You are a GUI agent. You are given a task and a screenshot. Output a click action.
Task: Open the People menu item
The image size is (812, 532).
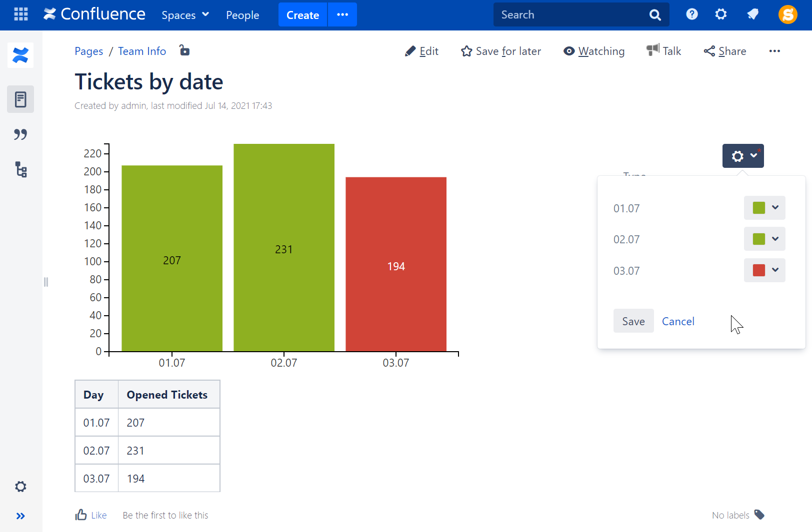[x=242, y=15]
